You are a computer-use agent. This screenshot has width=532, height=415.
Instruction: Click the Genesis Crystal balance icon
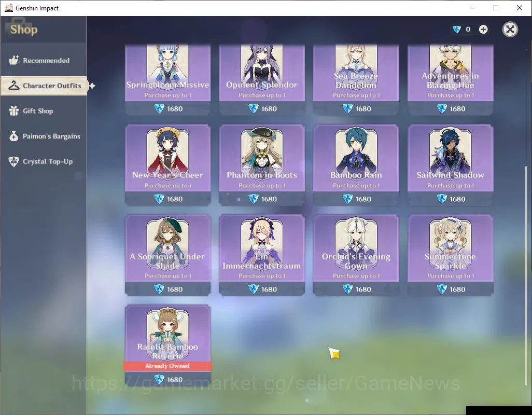tap(457, 30)
